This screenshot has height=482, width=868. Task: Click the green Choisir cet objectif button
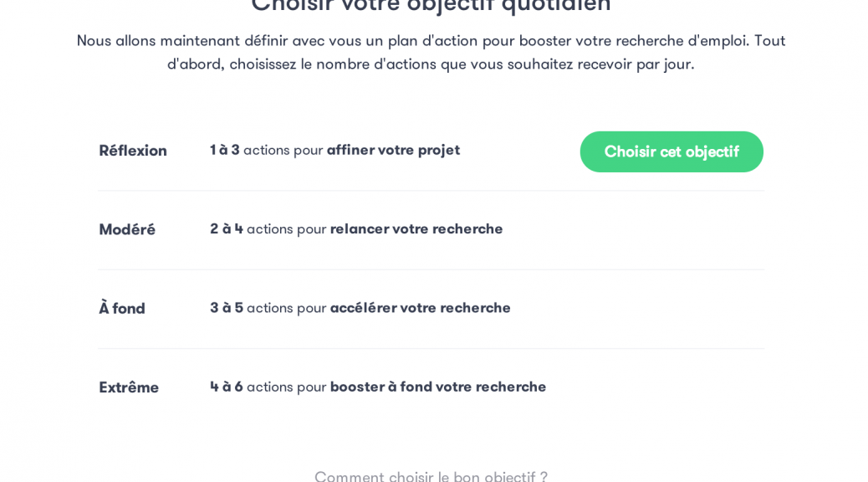tap(671, 151)
